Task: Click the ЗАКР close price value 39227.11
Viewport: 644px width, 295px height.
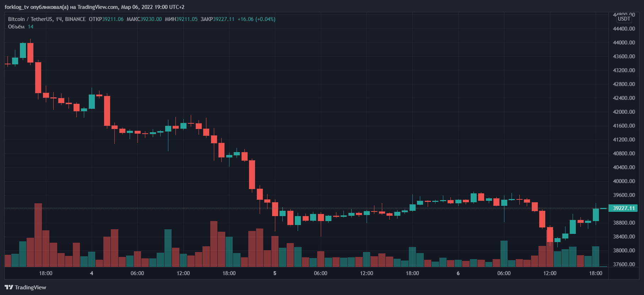Action: 224,19
